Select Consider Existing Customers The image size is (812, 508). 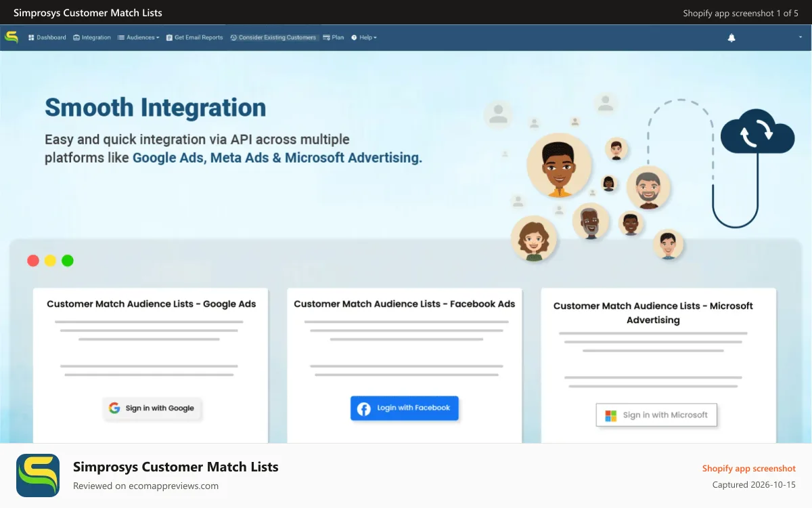pos(273,38)
